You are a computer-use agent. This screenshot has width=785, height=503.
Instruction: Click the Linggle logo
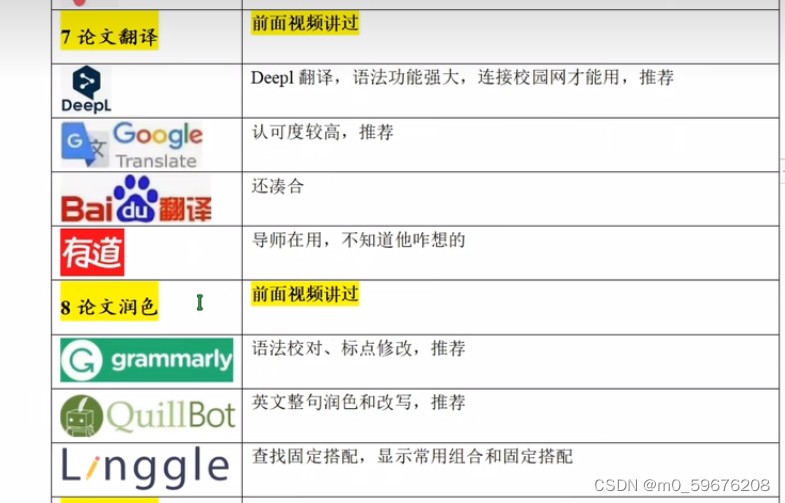(145, 468)
